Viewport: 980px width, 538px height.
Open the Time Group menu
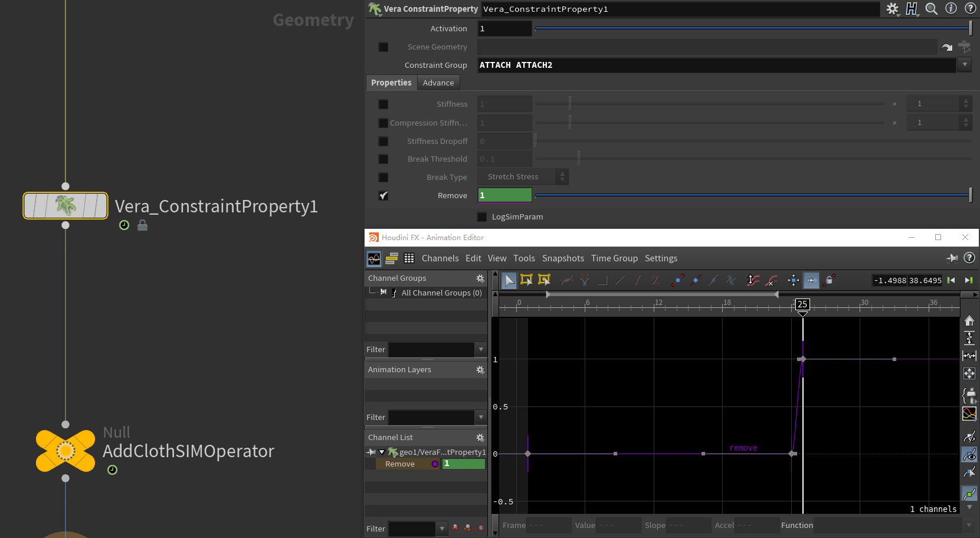point(614,258)
